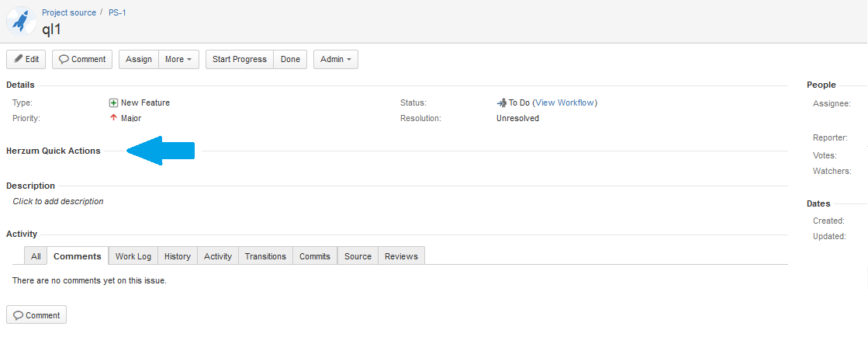The width and height of the screenshot is (868, 351).
Task: Click the To Do status icon
Action: pyautogui.click(x=501, y=103)
